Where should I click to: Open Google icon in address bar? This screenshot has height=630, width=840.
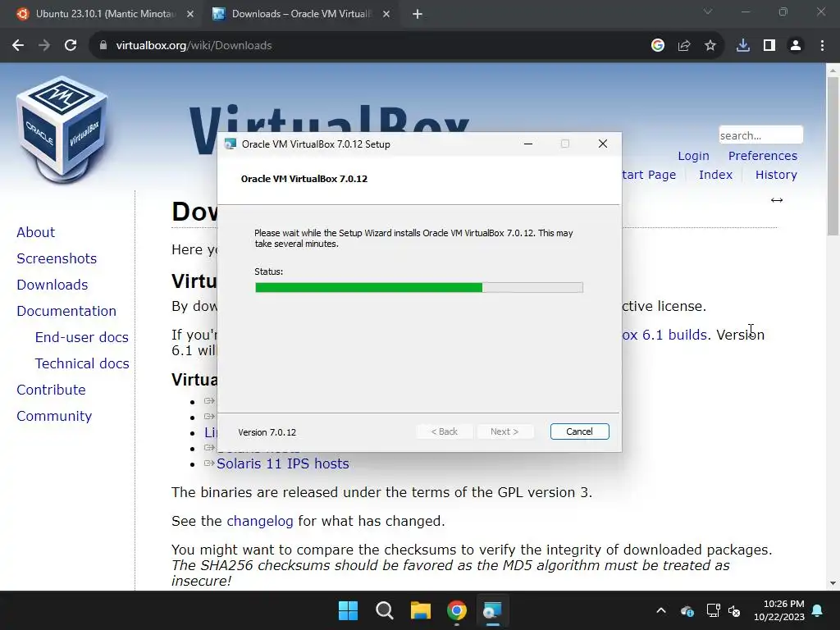point(658,46)
